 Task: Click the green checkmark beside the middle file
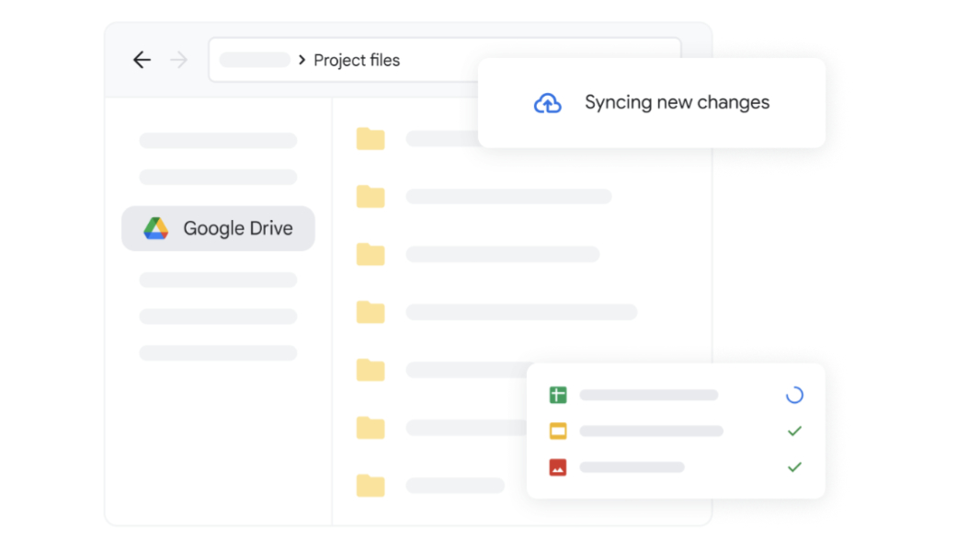coord(793,431)
